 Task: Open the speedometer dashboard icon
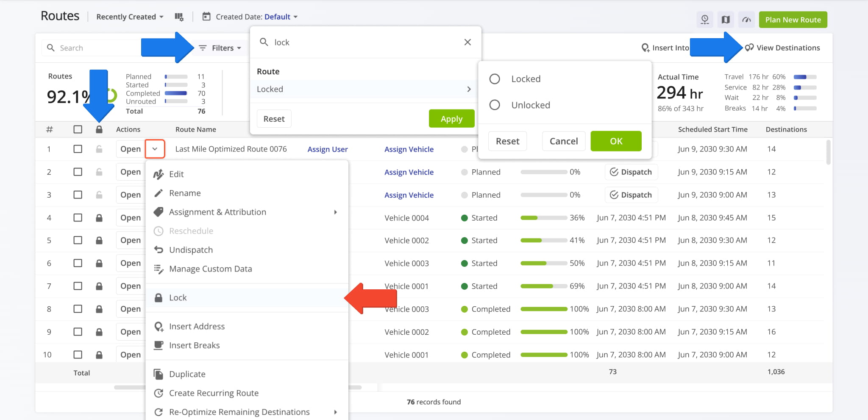[x=747, y=20]
